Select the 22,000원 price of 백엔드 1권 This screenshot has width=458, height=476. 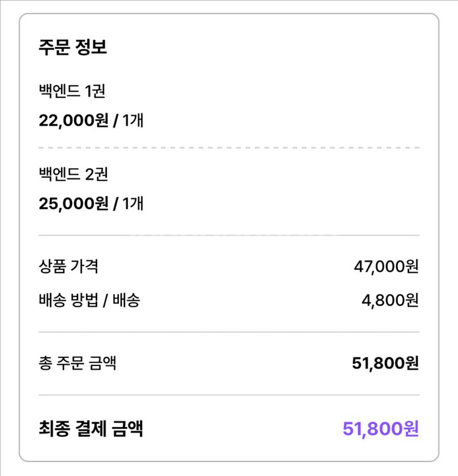pyautogui.click(x=71, y=120)
